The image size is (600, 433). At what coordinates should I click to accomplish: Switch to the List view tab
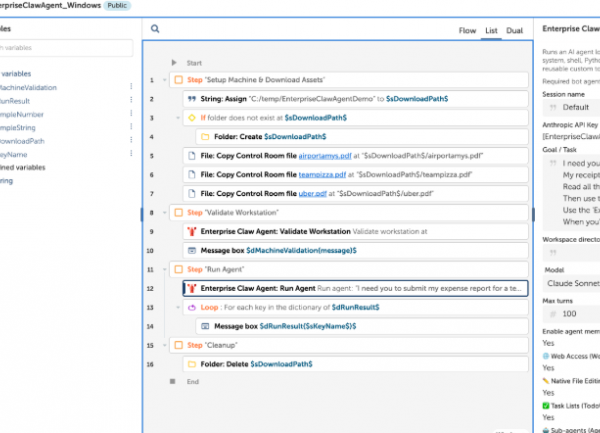[x=491, y=31]
